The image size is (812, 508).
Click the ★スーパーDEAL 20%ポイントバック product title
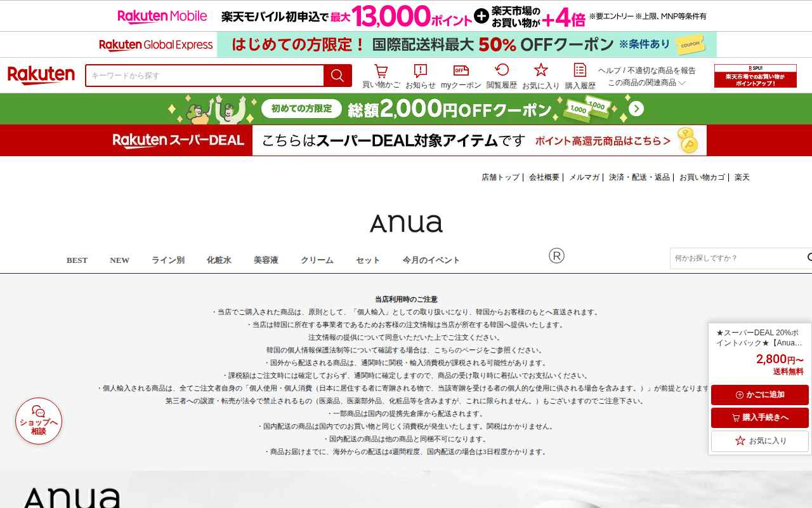click(760, 338)
